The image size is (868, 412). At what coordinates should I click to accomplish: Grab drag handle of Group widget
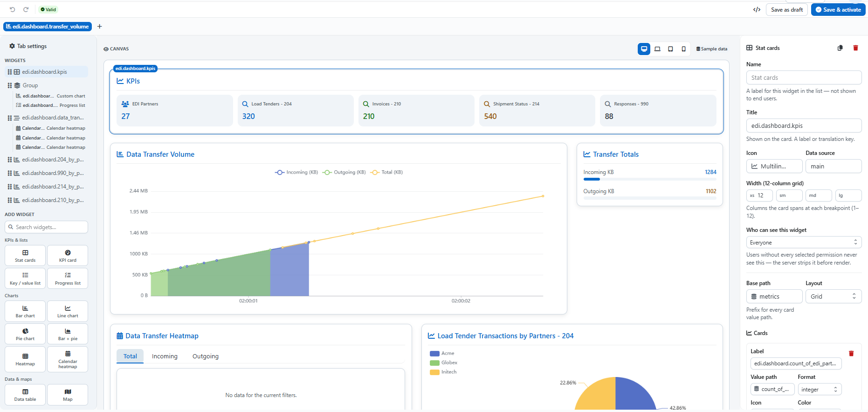[9, 85]
